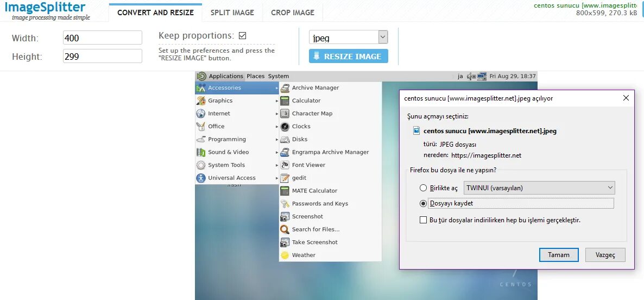Click the Sound & Video icon

pos(201,152)
